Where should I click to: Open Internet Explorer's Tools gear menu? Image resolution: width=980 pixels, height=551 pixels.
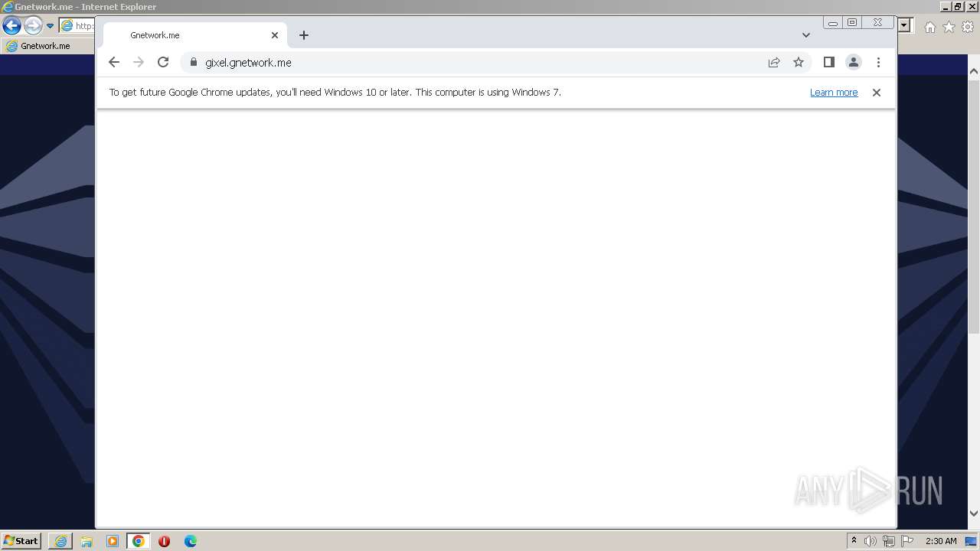click(x=968, y=27)
